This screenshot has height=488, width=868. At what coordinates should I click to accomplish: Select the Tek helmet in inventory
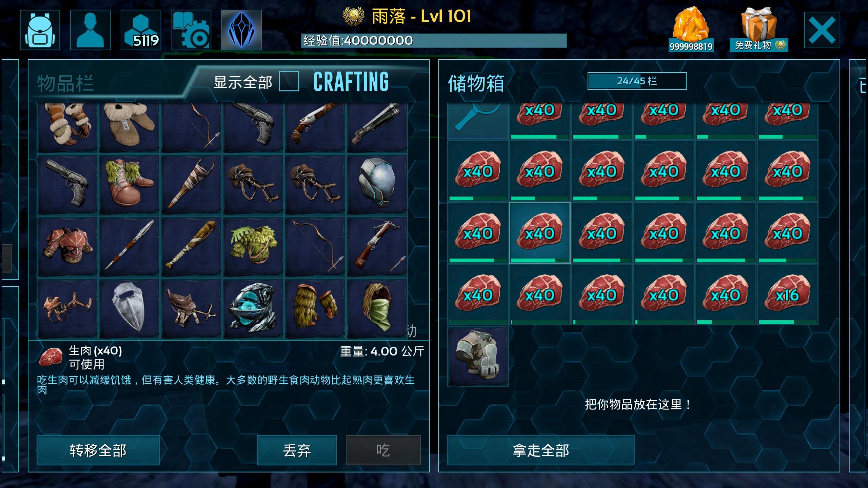tap(377, 184)
